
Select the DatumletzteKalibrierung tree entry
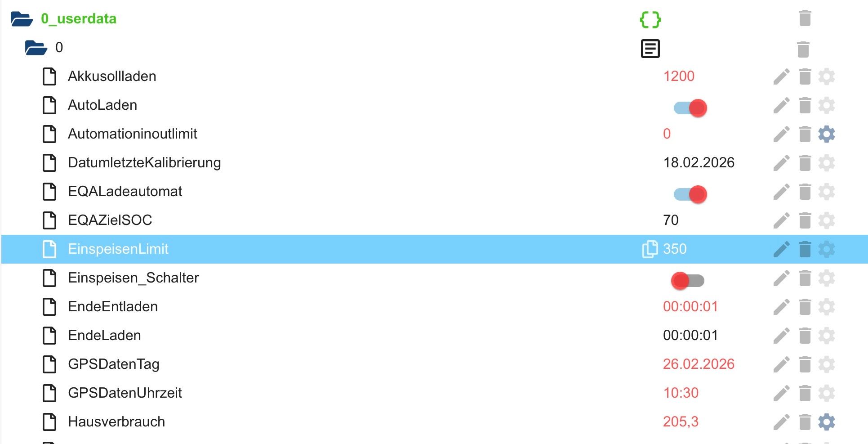coord(144,163)
